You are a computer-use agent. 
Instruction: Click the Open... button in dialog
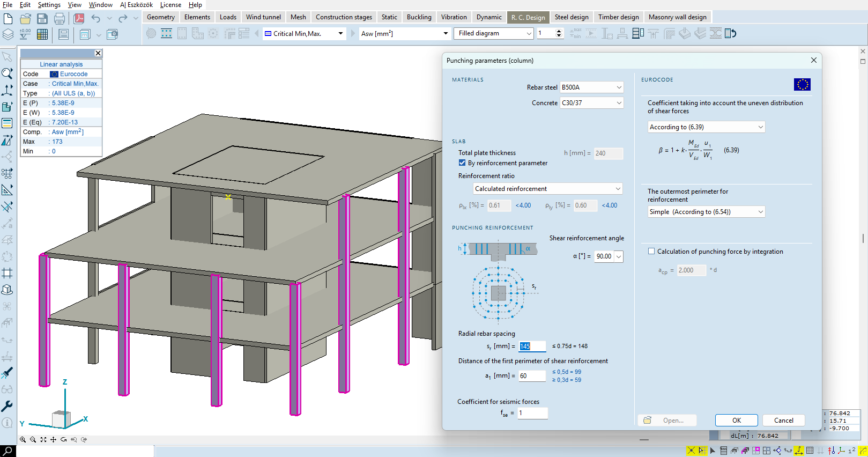click(667, 421)
